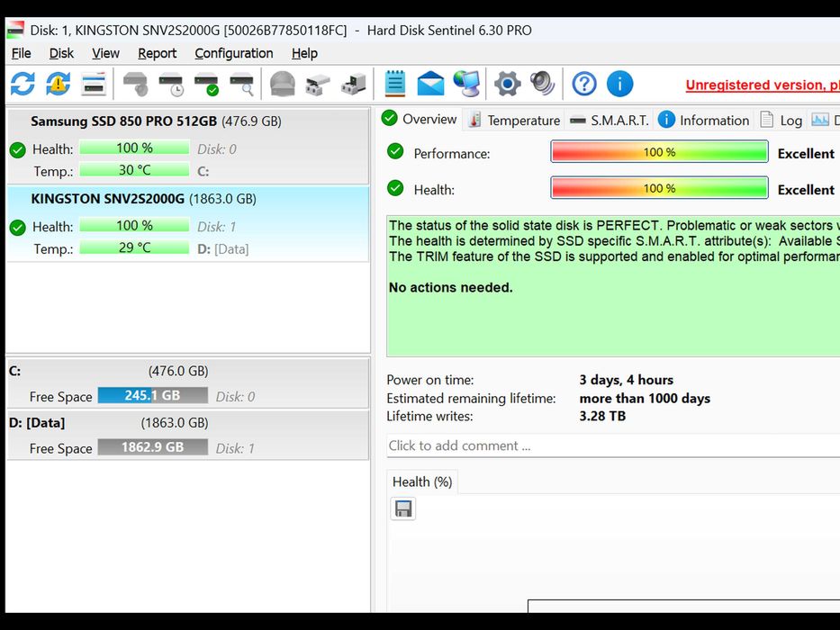
Task: Click the 'D: [Data]' label in Kingston entry
Action: coord(223,249)
